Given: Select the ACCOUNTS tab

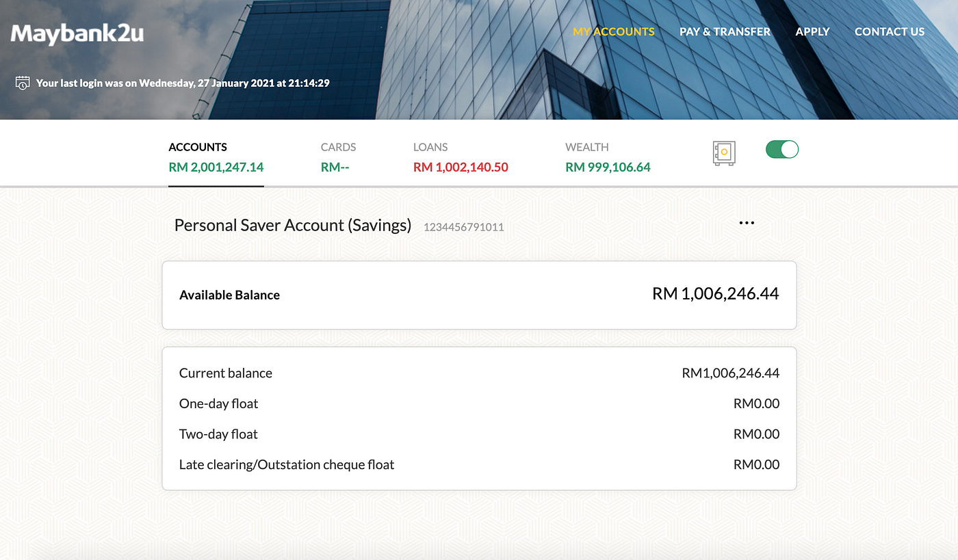Looking at the screenshot, I should pyautogui.click(x=216, y=157).
